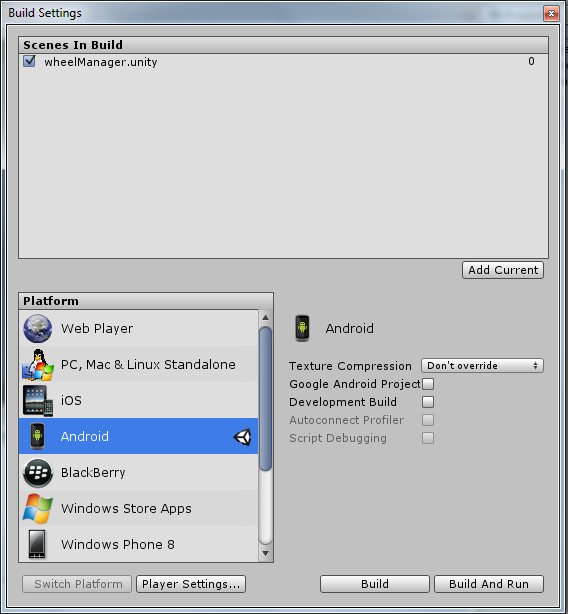568x614 pixels.
Task: Enable the Google Android Project checkbox
Action: 428,384
